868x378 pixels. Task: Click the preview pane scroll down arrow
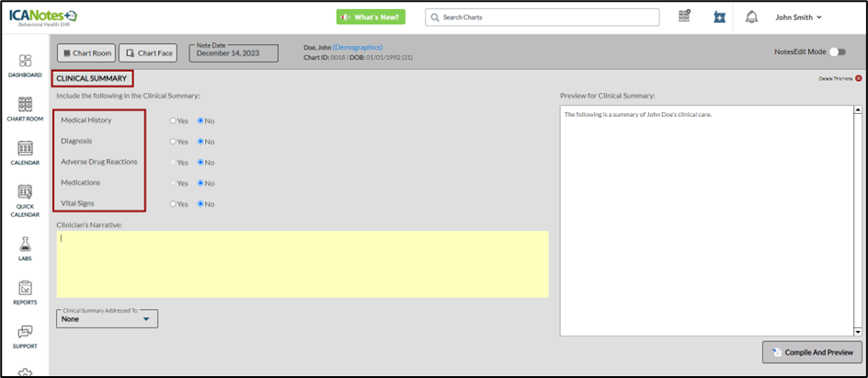858,332
